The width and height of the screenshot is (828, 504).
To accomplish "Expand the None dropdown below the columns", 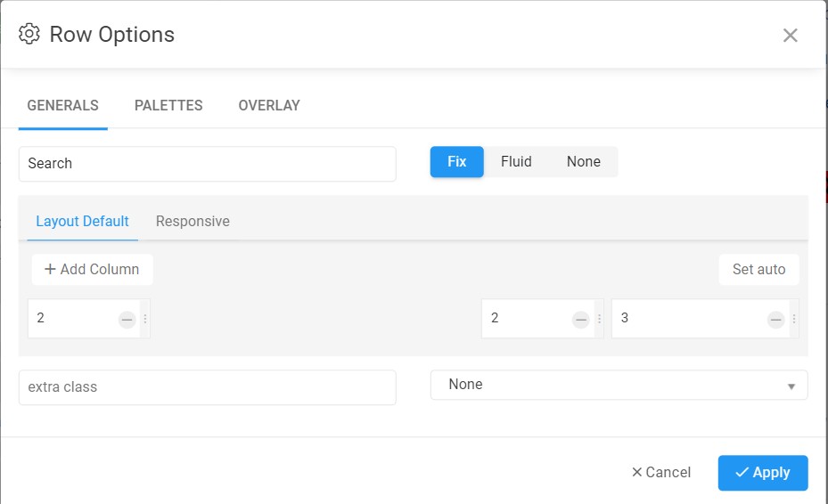I will (x=619, y=386).
